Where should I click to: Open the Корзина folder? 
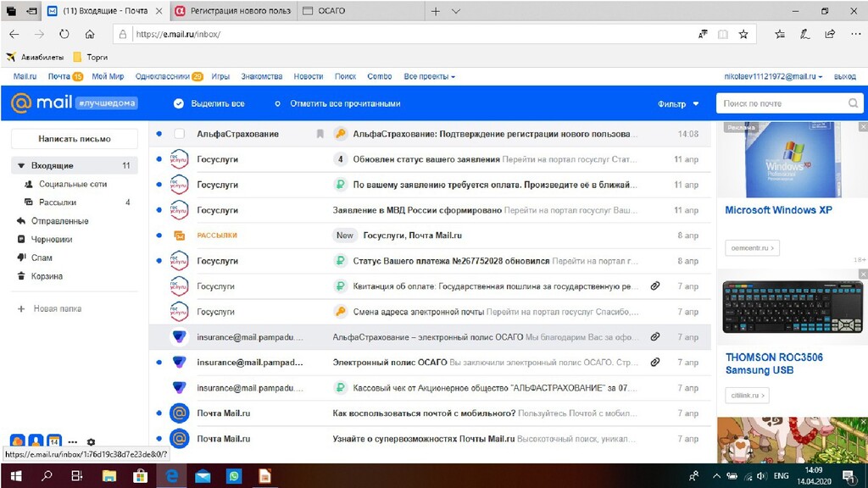pos(47,276)
